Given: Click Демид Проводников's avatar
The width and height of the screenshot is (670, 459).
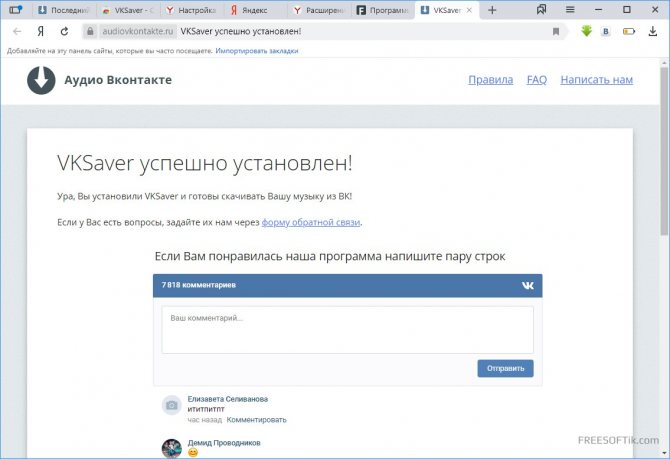Looking at the screenshot, I should (x=171, y=448).
